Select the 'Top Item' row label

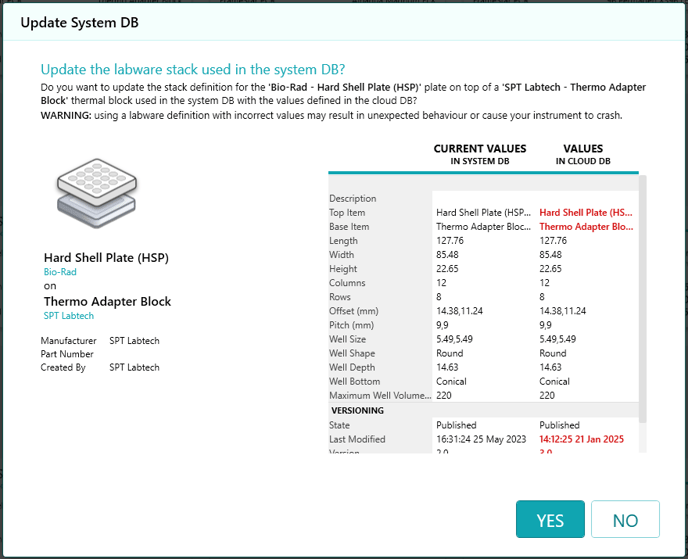pos(347,212)
